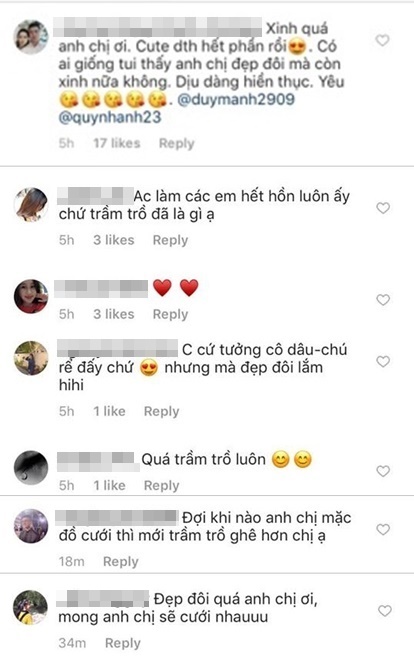Like the 'Đợi khi nào anh chị mặc' comment

[383, 530]
